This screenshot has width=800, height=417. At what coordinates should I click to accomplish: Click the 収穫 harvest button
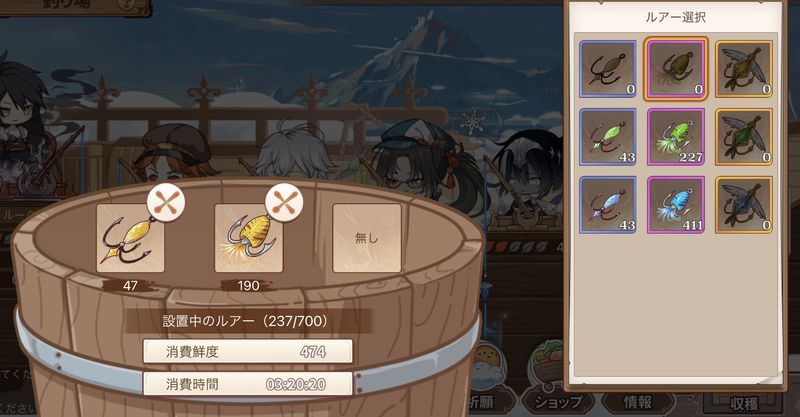point(744,403)
